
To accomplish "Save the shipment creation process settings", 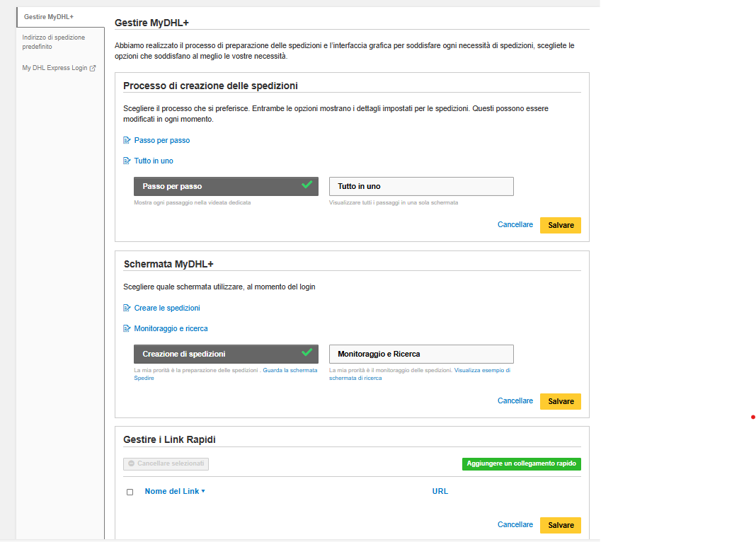I will (561, 225).
